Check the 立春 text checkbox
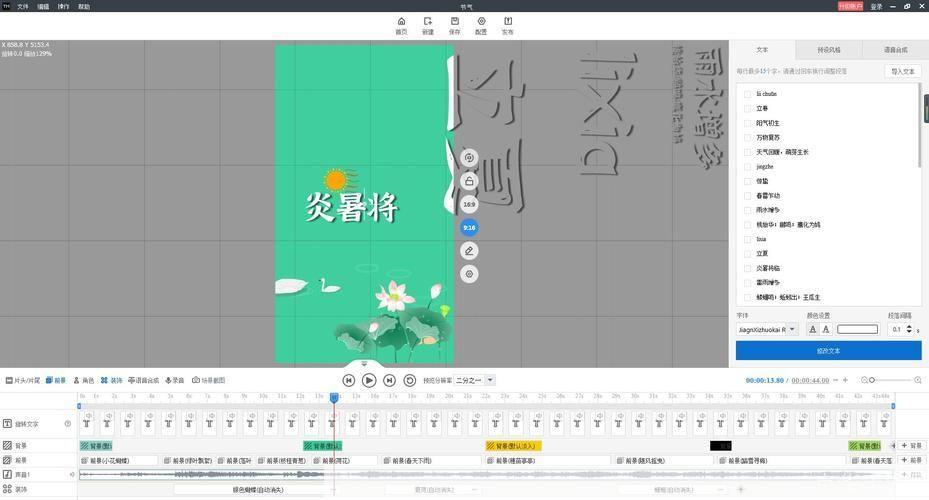 point(747,108)
